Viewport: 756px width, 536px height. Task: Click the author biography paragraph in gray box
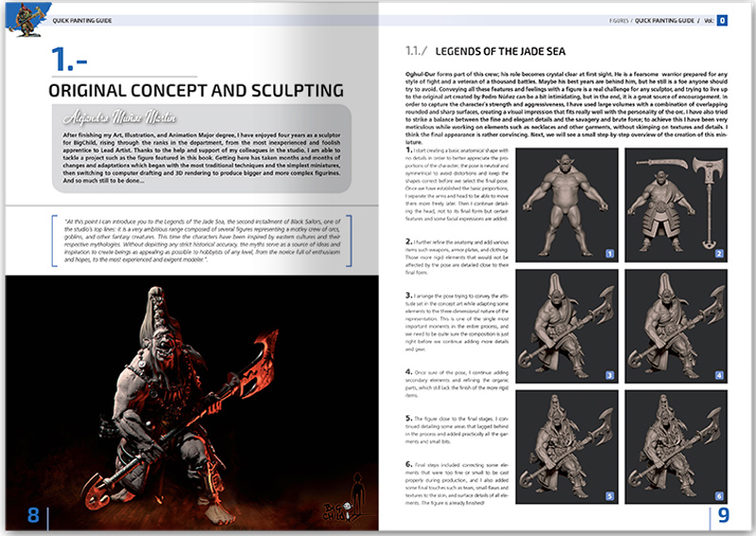click(x=201, y=158)
